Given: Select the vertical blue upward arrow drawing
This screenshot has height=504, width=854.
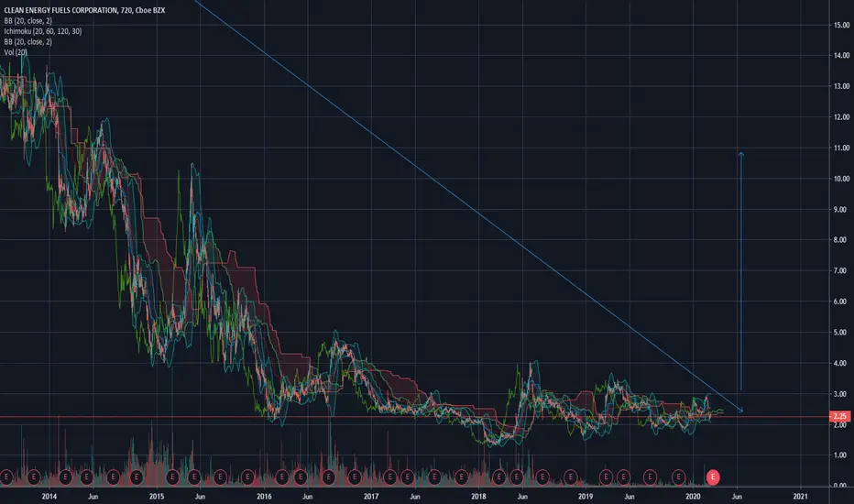Looking at the screenshot, I should (x=740, y=271).
